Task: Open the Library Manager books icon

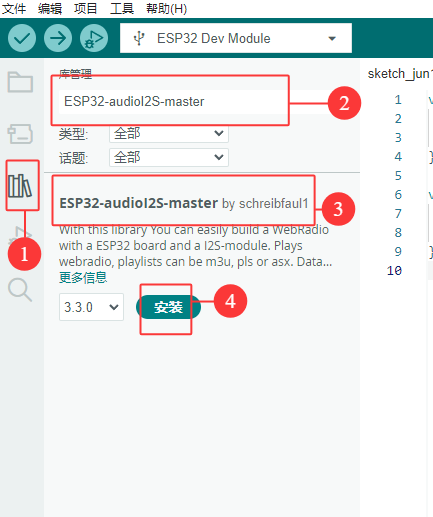Action: coord(20,186)
